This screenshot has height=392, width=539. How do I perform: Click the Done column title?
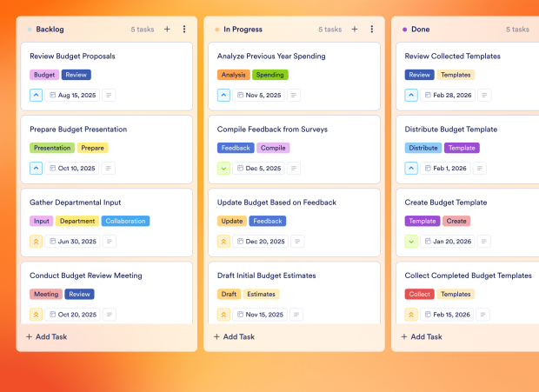click(x=421, y=30)
